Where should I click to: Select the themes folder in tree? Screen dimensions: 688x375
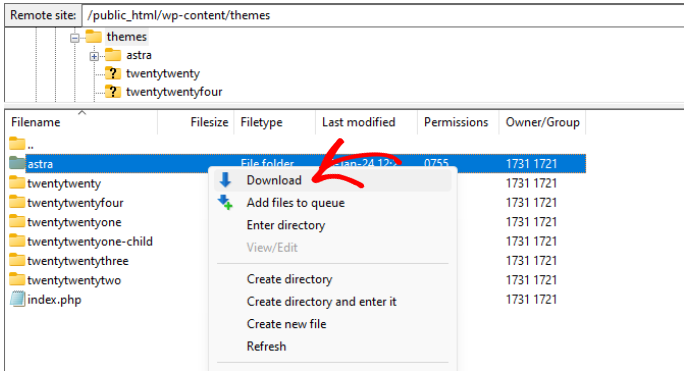[126, 36]
